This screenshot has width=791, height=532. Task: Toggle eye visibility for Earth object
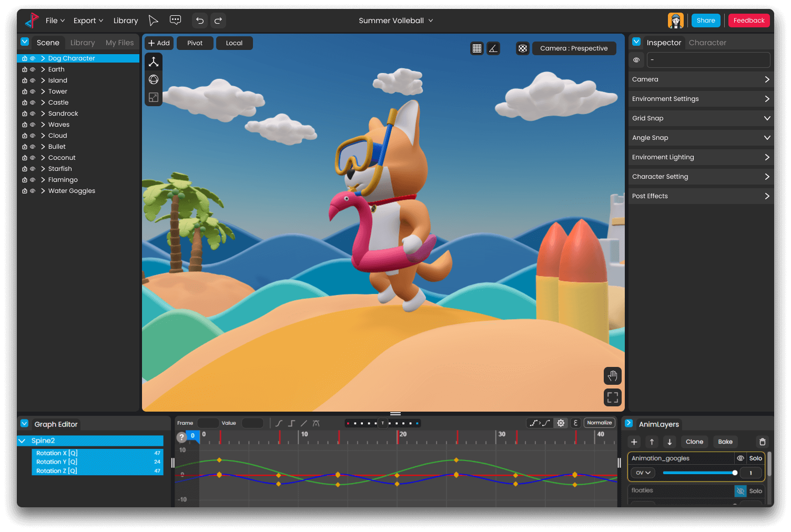click(x=33, y=69)
